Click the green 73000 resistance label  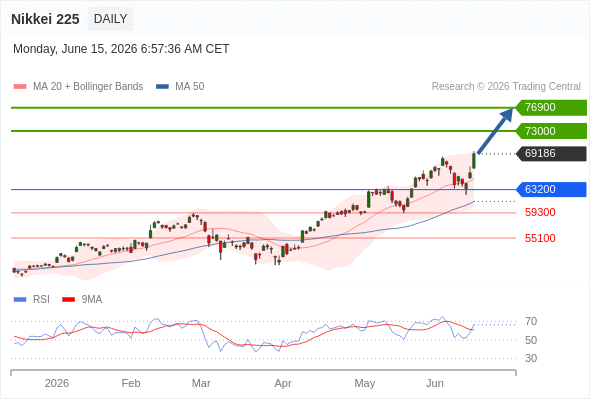[x=551, y=131]
